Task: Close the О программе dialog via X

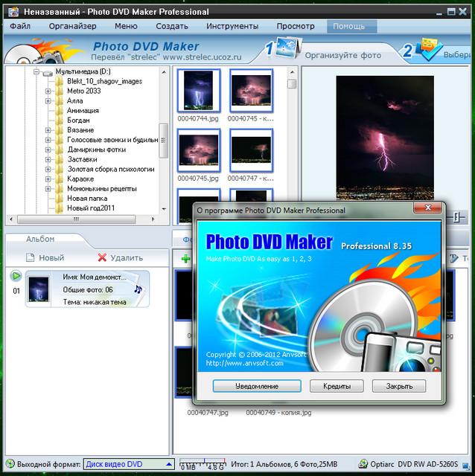Action: (427, 208)
